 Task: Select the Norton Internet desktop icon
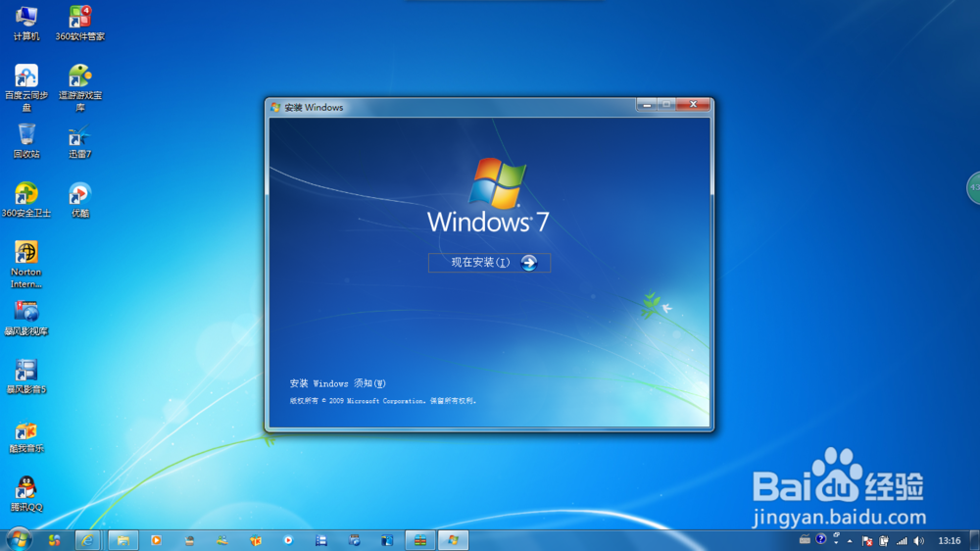26,265
